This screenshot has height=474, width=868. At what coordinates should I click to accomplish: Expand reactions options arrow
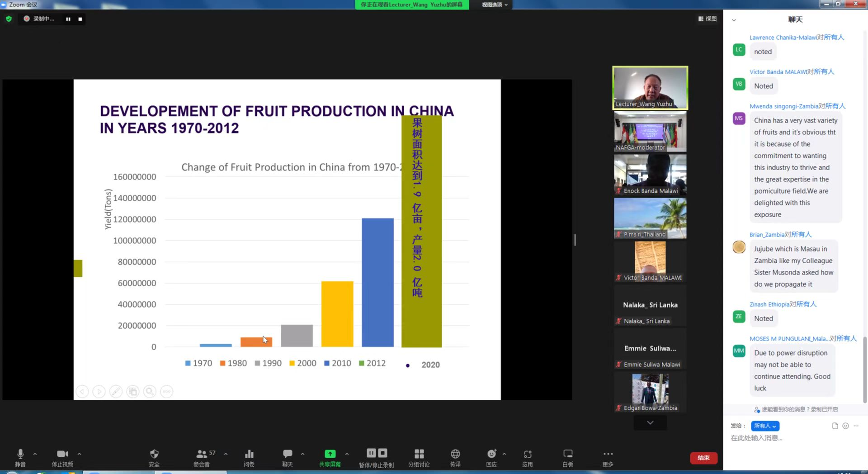coord(504,454)
